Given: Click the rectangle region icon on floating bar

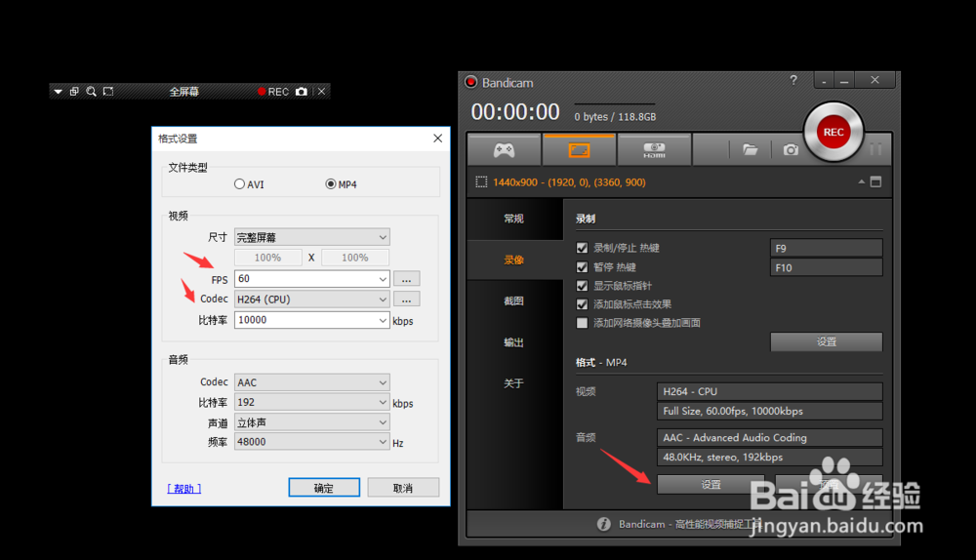Looking at the screenshot, I should 108,92.
